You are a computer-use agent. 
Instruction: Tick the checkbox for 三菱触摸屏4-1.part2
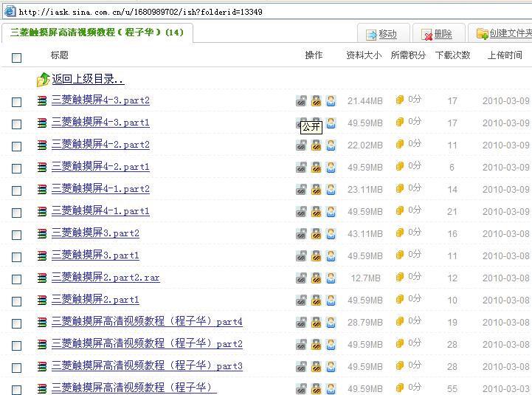pos(16,190)
